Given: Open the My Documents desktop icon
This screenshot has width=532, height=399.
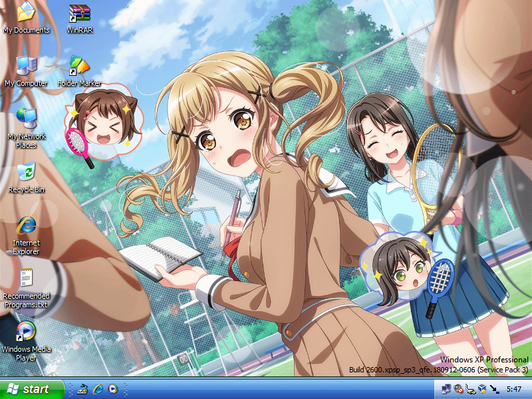Looking at the screenshot, I should pos(26,18).
